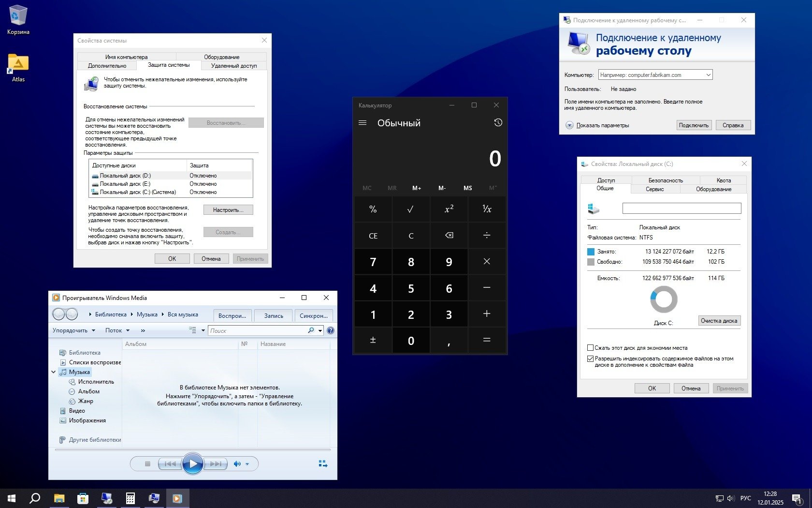The image size is (812, 508).
Task: Click the media library search field
Action: coord(257,330)
